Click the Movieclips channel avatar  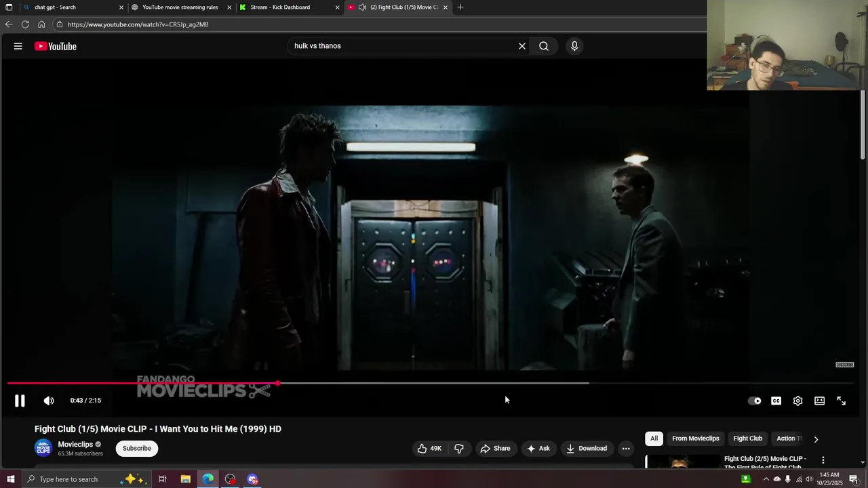(x=43, y=448)
